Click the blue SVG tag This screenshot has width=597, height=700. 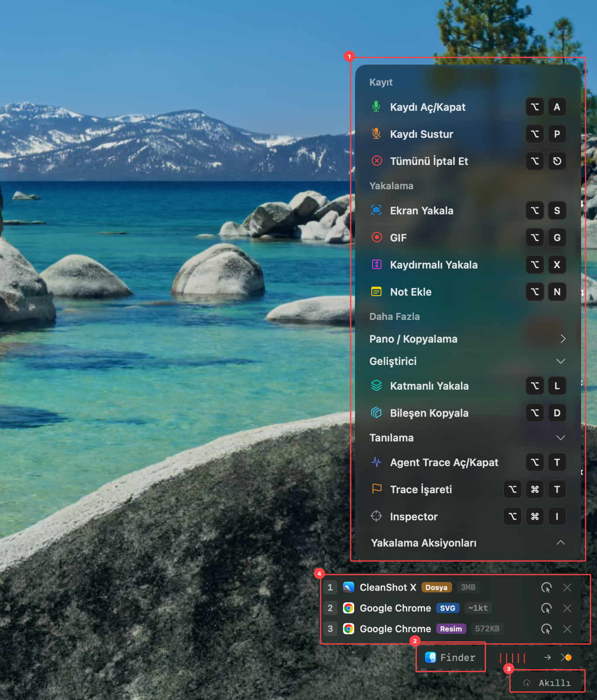(x=448, y=608)
